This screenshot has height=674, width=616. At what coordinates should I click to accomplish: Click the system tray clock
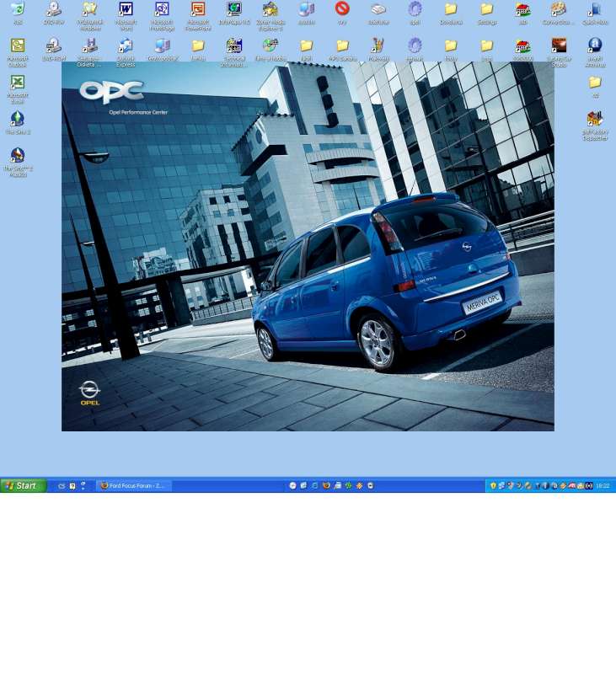pos(603,485)
